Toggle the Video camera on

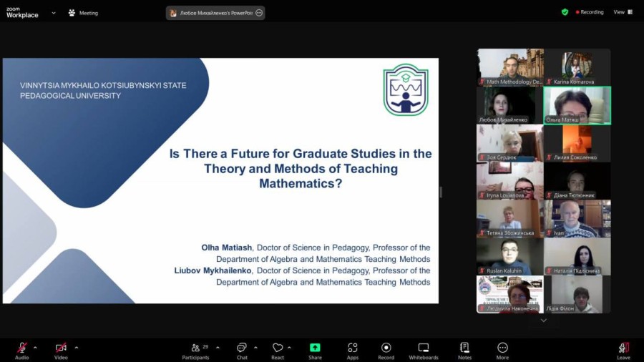pyautogui.click(x=61, y=348)
